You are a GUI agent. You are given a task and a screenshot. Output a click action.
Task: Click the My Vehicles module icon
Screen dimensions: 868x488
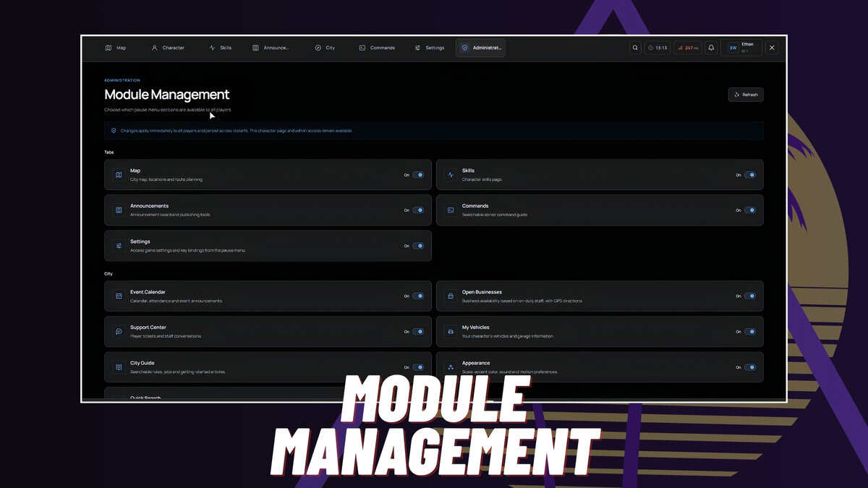point(451,332)
